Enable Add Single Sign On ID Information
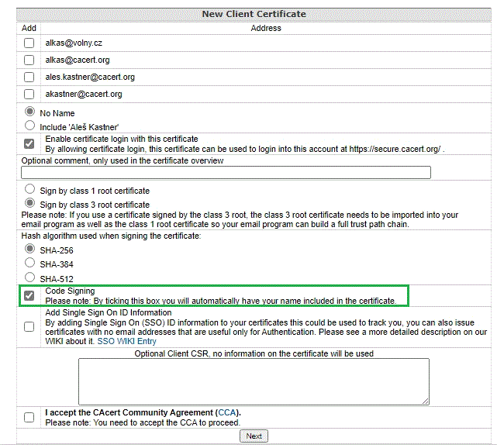 [29, 327]
